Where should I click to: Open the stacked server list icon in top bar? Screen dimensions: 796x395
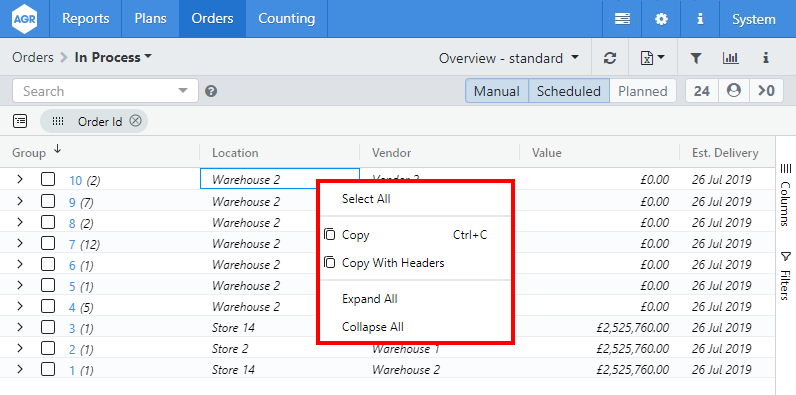tap(622, 19)
